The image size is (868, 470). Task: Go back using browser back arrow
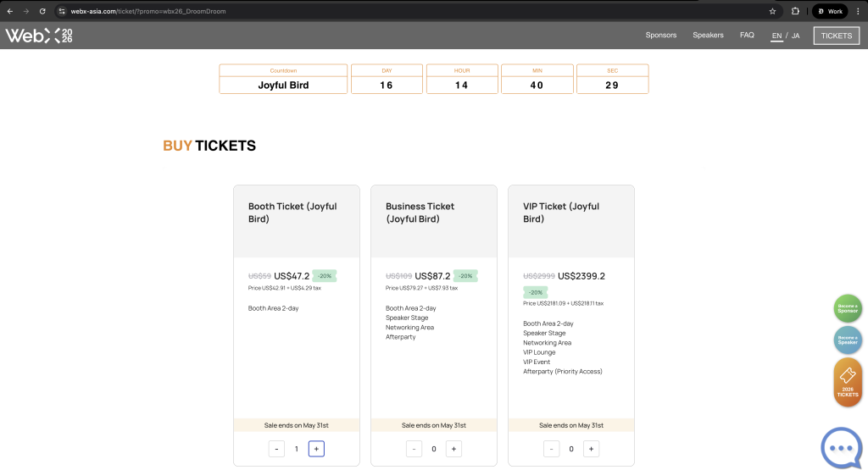click(10, 11)
